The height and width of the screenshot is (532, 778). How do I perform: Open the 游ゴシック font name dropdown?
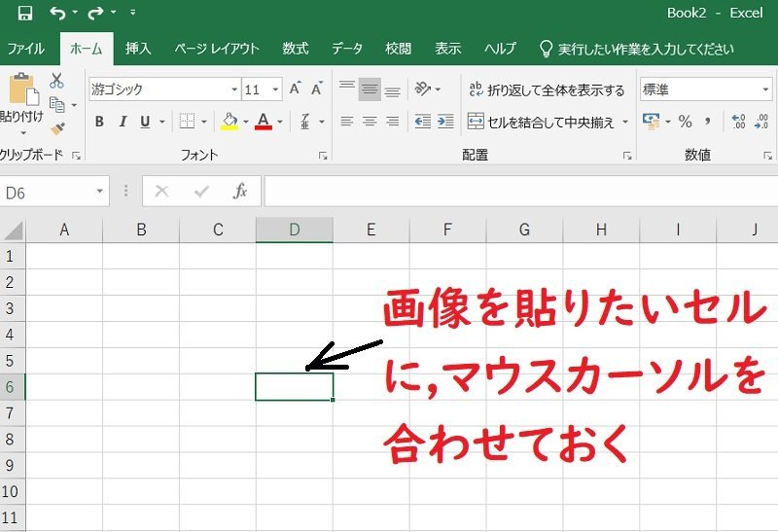click(234, 89)
